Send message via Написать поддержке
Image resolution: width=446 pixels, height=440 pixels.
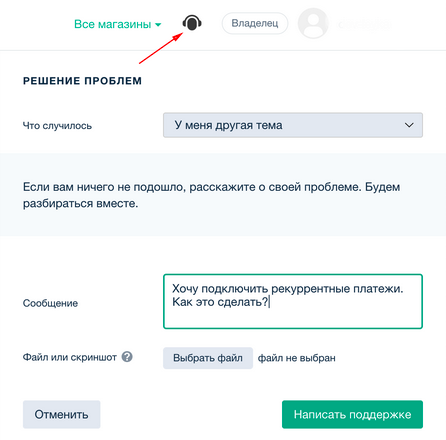click(352, 414)
